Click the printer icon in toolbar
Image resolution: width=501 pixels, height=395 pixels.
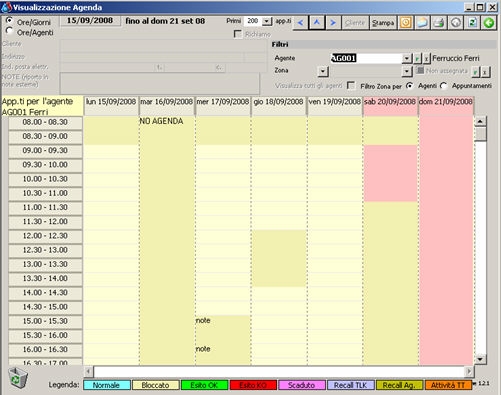[439, 23]
